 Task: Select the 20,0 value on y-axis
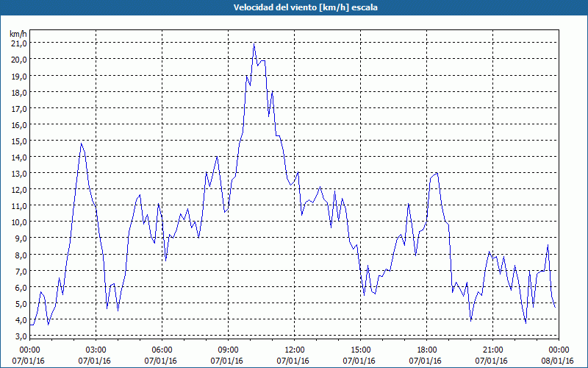click(x=19, y=60)
